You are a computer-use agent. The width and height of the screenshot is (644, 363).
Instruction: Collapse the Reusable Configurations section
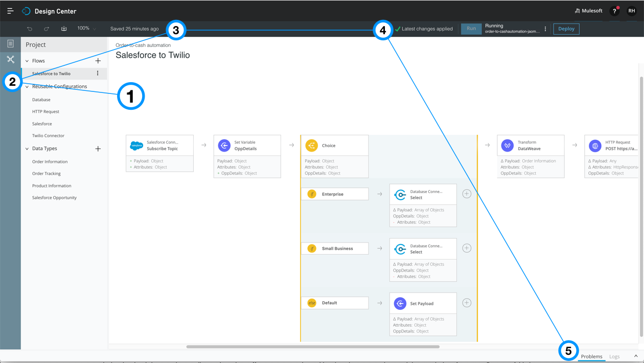27,87
